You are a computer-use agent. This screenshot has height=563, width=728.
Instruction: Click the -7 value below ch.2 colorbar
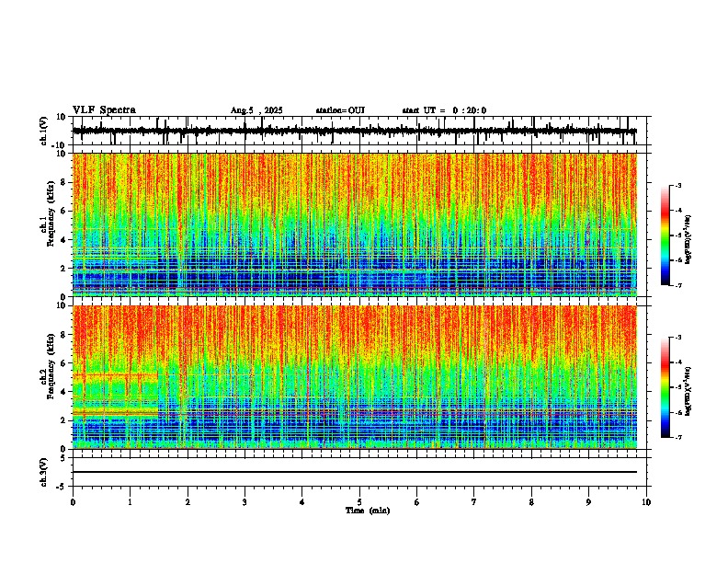point(677,437)
